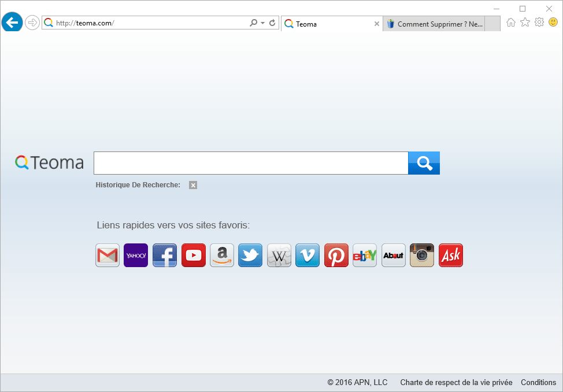The width and height of the screenshot is (563, 392).
Task: Open the browser Home icon
Action: [x=511, y=23]
